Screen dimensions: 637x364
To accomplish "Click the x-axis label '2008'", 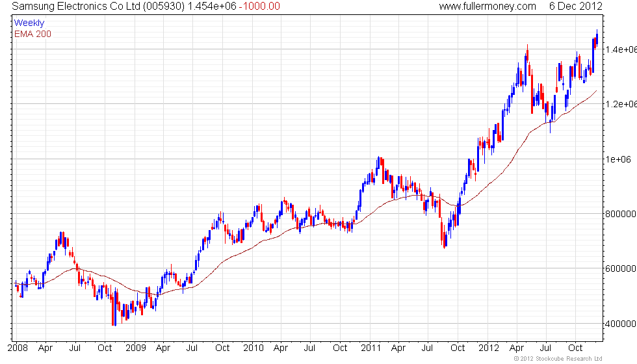I will (18, 348).
